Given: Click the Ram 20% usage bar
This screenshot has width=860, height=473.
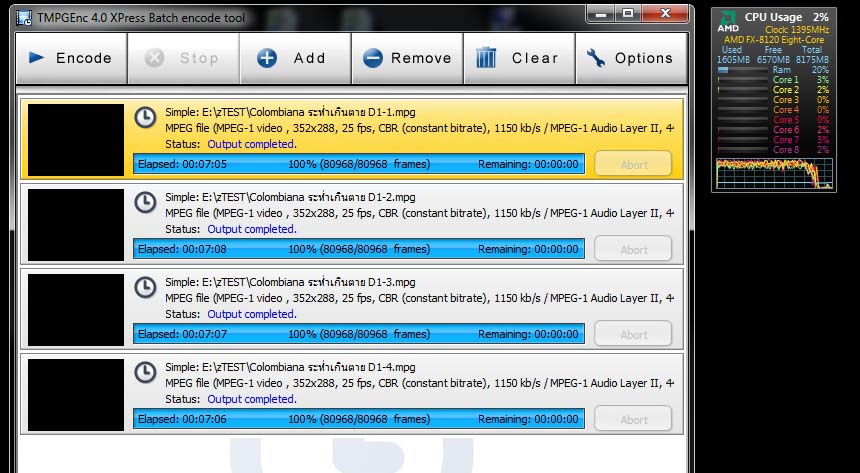Looking at the screenshot, I should click(743, 70).
